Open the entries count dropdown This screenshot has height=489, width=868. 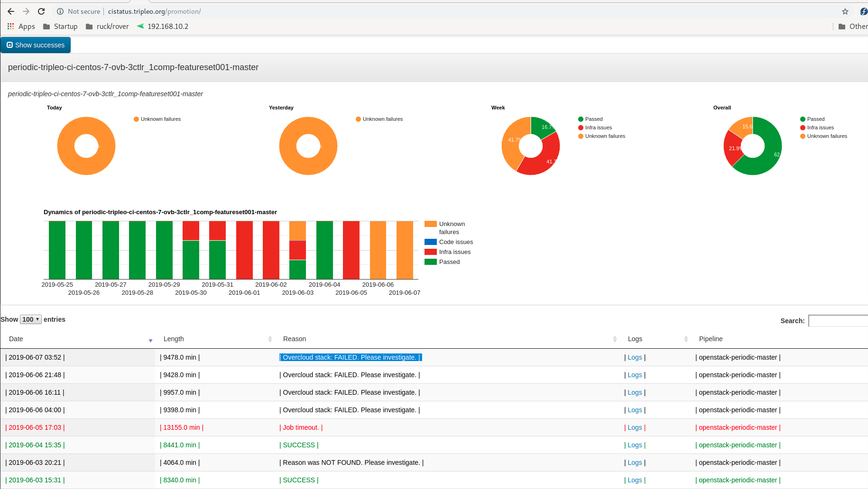tap(31, 319)
